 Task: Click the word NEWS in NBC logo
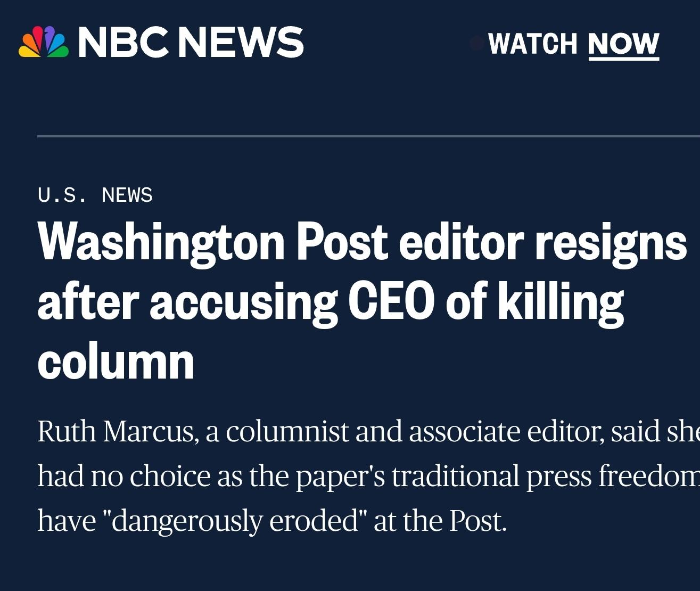point(241,43)
